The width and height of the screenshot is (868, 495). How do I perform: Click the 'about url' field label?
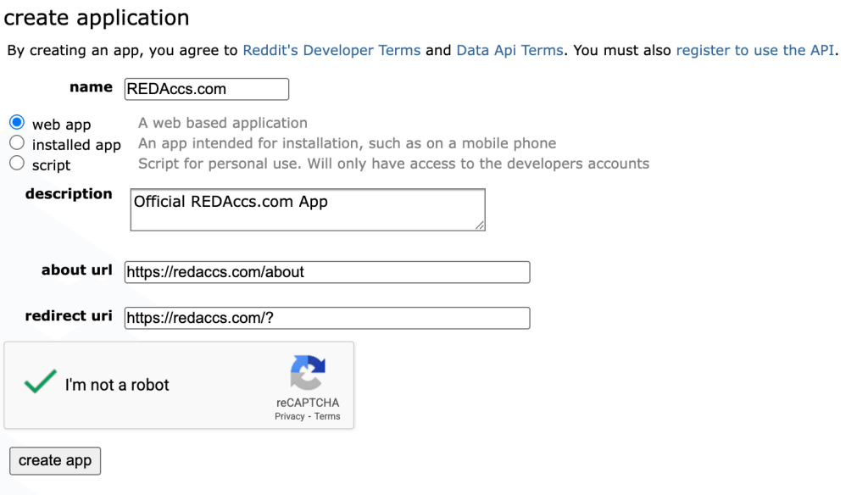[x=77, y=270]
